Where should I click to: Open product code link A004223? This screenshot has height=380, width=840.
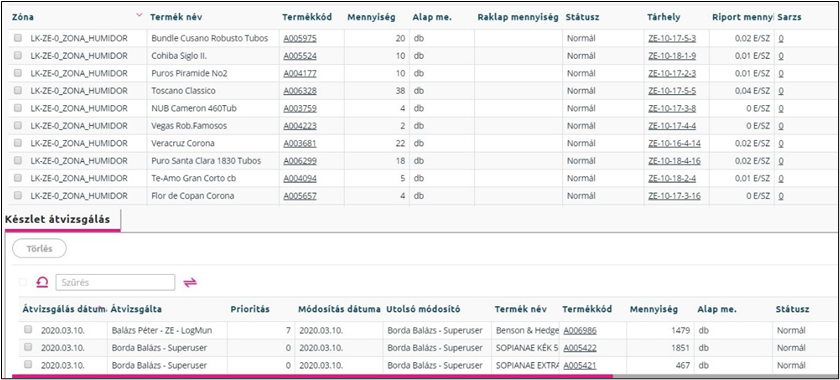click(x=300, y=126)
